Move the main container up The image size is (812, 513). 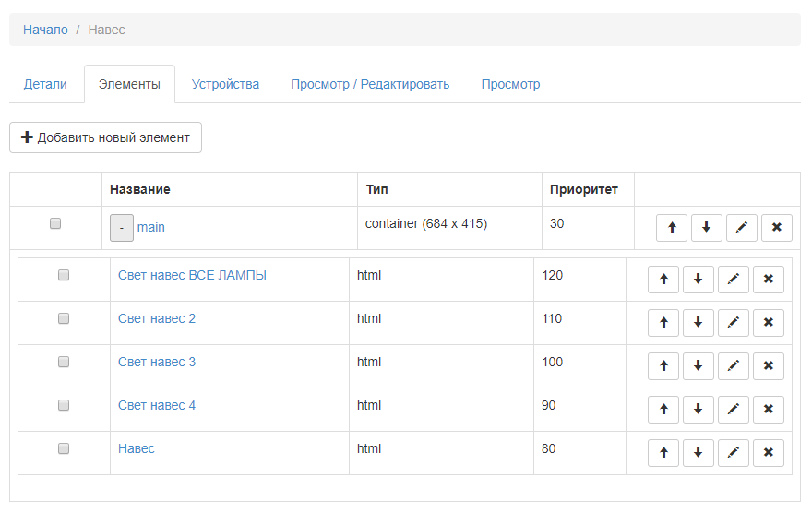click(x=671, y=228)
